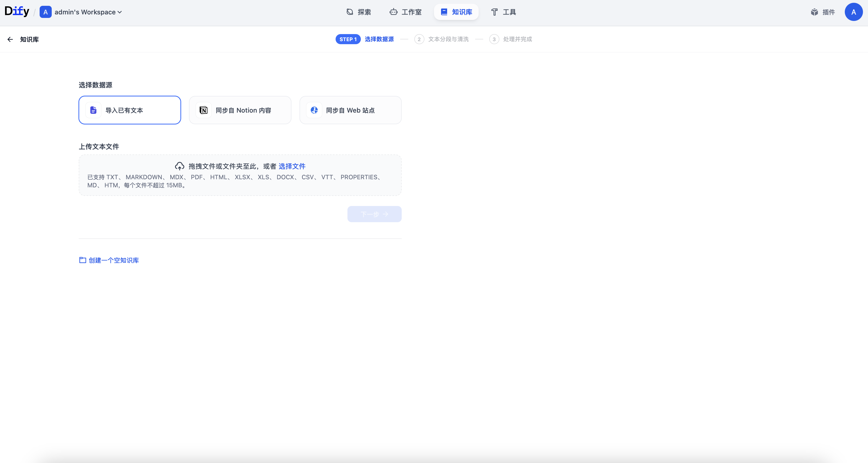Screen dimensions: 868x463
Task: Go to the 工具 tab
Action: pyautogui.click(x=503, y=12)
